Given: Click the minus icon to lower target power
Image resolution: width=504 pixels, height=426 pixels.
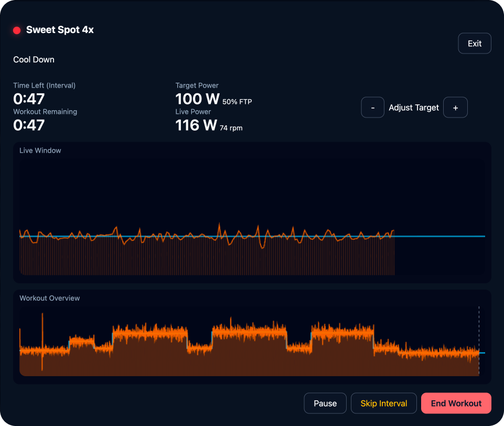Looking at the screenshot, I should click(372, 107).
